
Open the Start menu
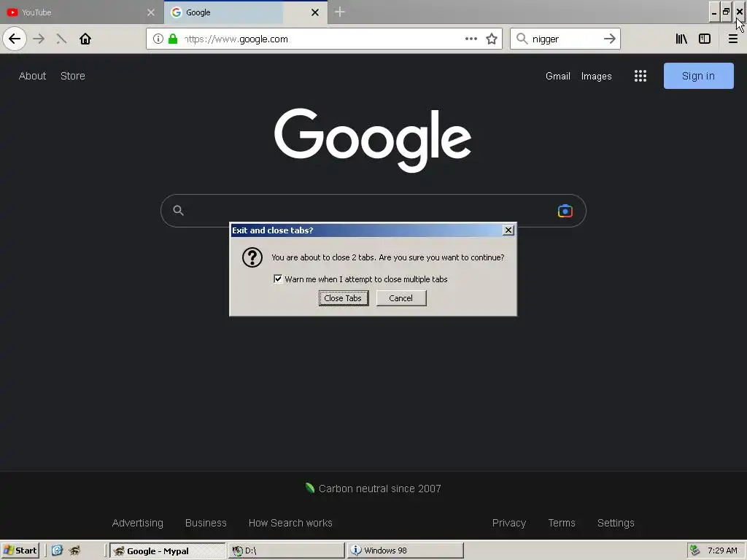tap(20, 551)
